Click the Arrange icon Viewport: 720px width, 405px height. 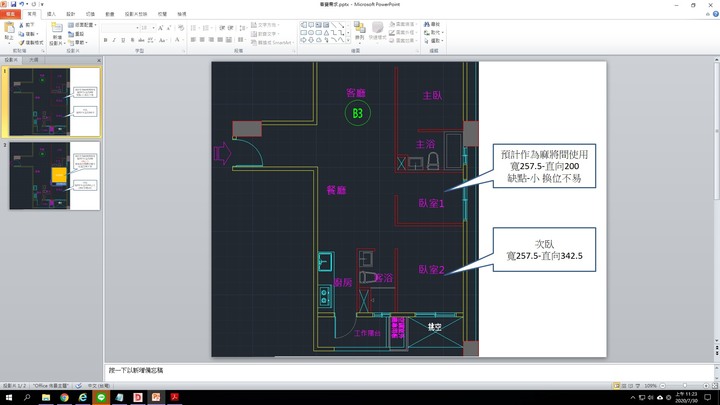360,30
